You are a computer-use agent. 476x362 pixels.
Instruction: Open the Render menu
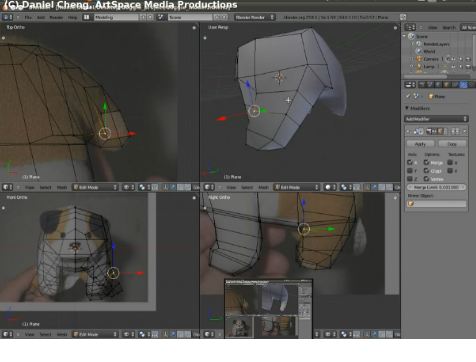tap(56, 17)
